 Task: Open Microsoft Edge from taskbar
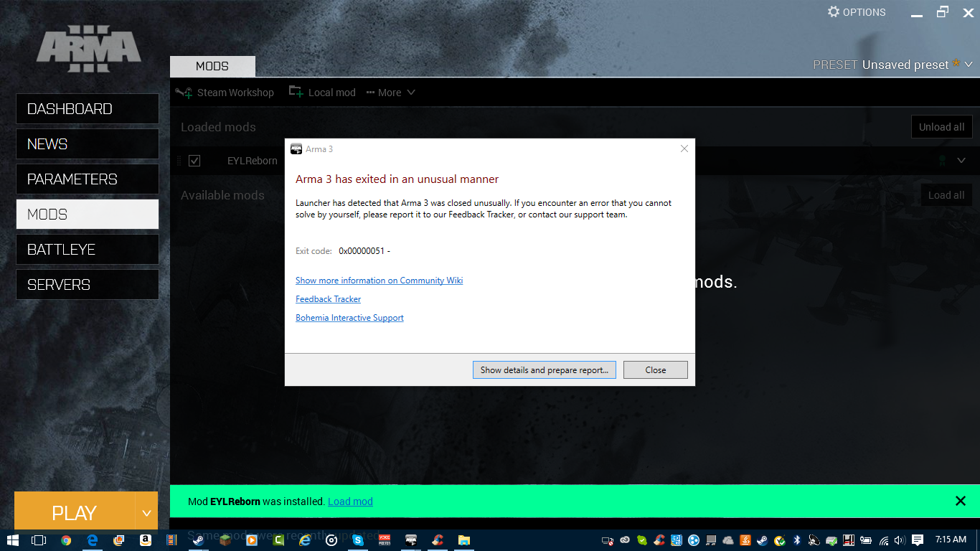pyautogui.click(x=93, y=540)
